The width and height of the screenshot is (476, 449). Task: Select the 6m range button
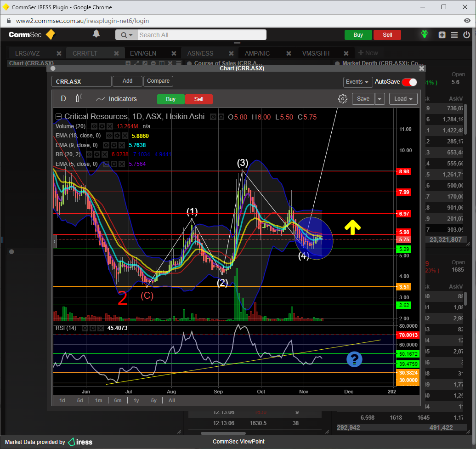(x=118, y=400)
